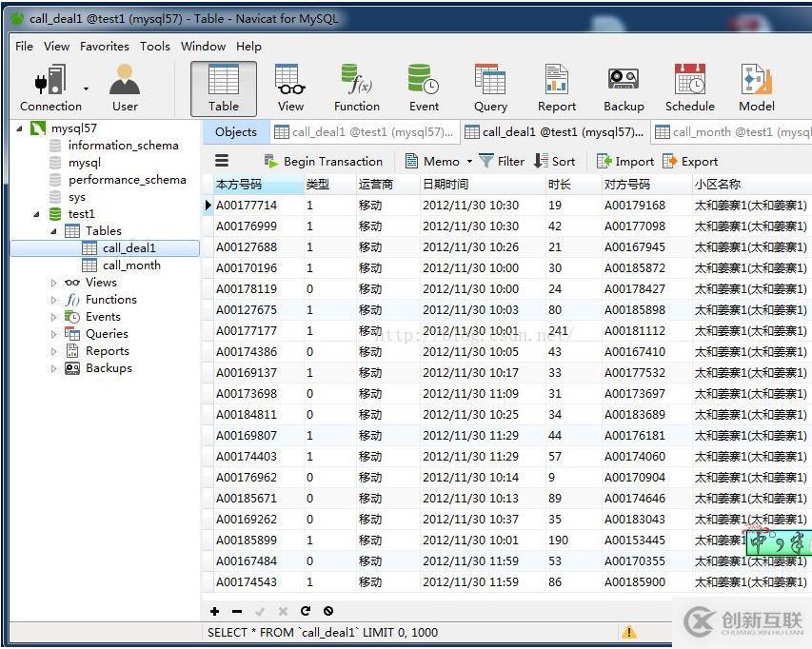The image size is (812, 649).
Task: Open the Query toolbar icon
Action: (x=490, y=88)
